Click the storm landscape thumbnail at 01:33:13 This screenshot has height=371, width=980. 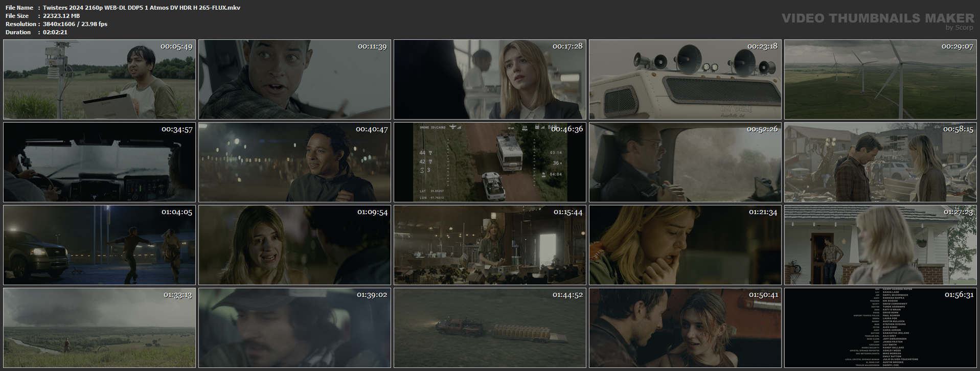(x=99, y=328)
